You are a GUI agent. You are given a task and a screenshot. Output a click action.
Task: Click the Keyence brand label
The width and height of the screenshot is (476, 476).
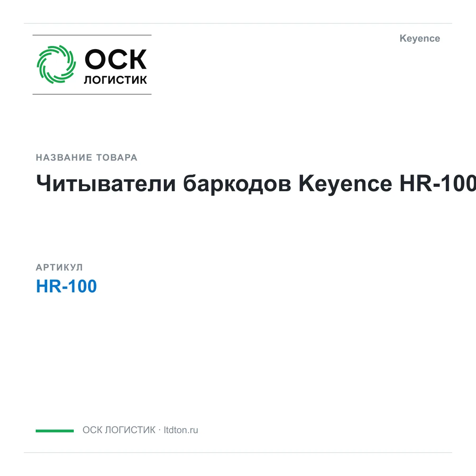click(420, 38)
